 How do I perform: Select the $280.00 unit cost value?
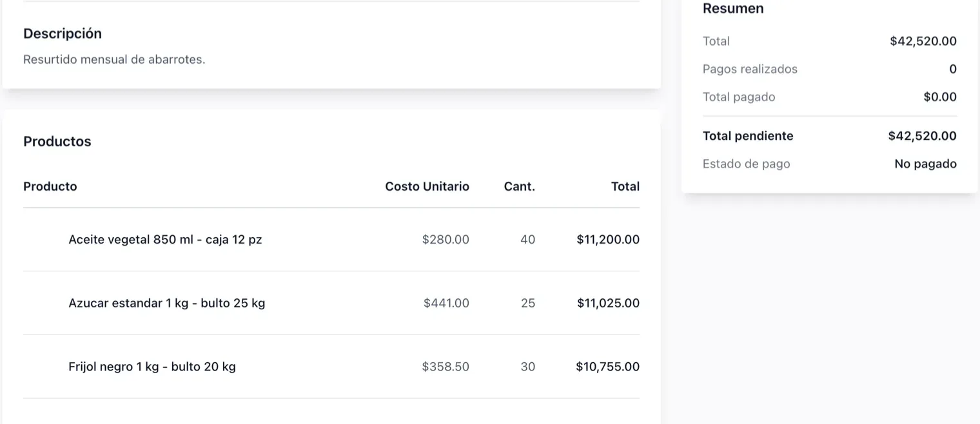coord(446,240)
